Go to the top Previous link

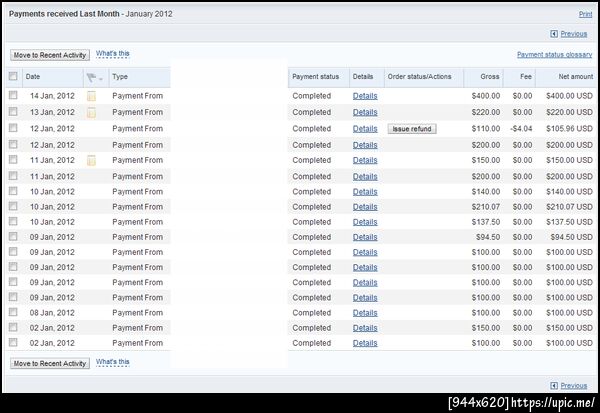(574, 34)
